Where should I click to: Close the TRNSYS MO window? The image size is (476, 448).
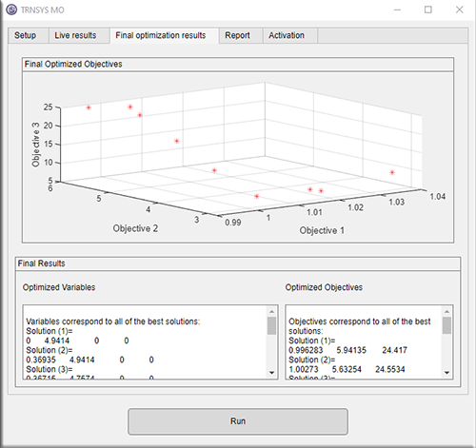(x=459, y=10)
